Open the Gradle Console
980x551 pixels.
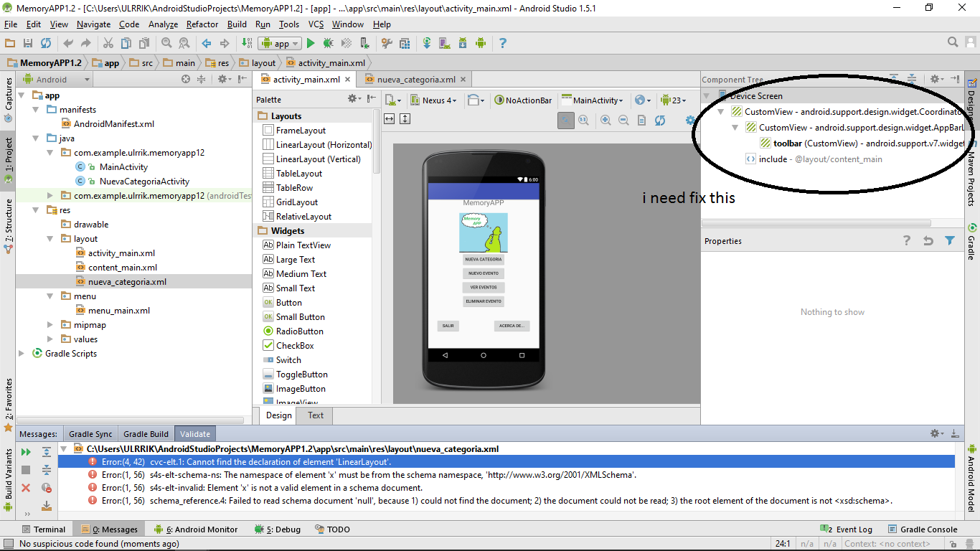[x=923, y=529]
